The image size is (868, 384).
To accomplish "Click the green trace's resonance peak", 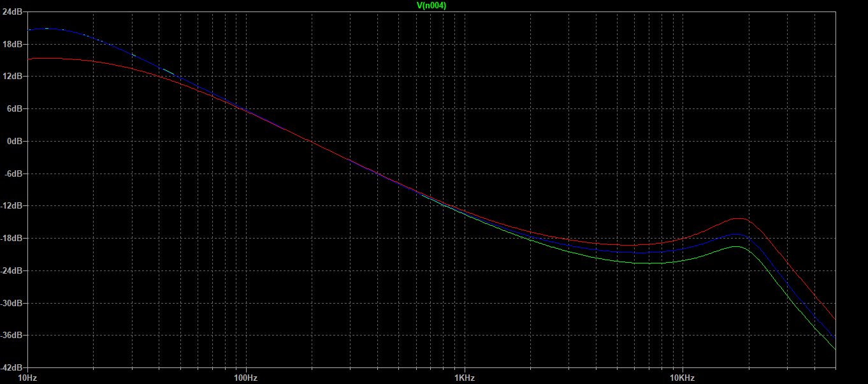I will [736, 246].
